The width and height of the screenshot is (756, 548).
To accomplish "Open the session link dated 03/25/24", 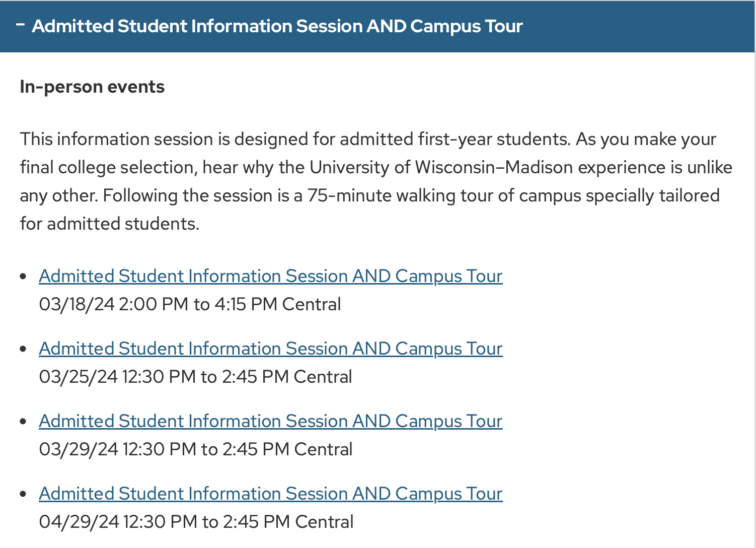I will [270, 349].
